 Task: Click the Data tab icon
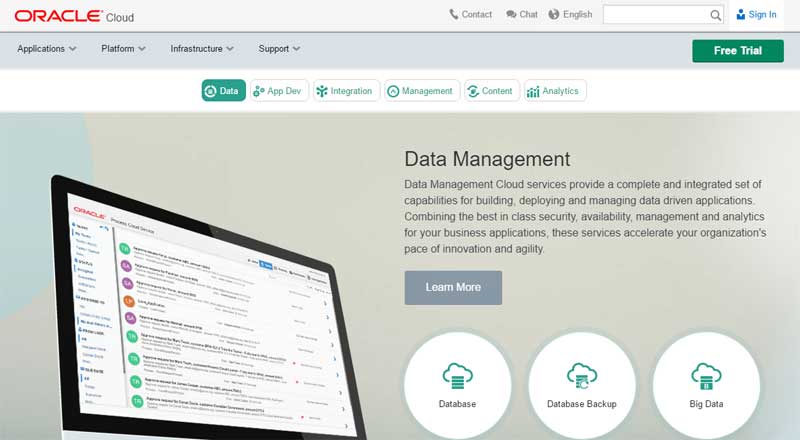210,91
